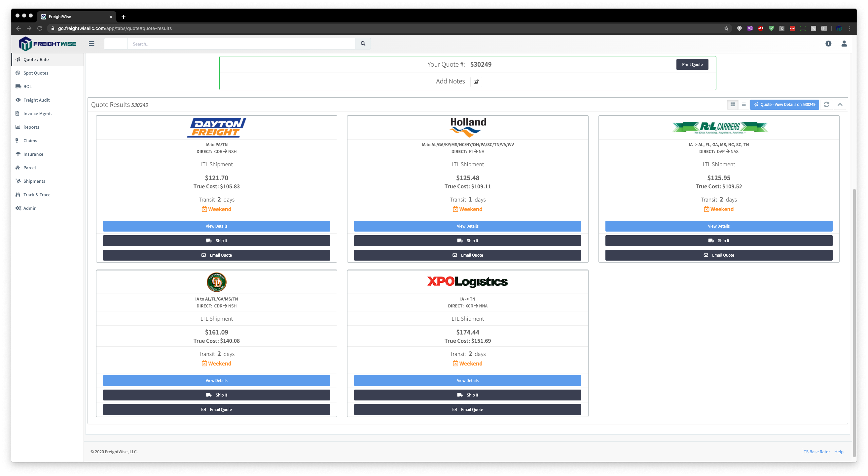The height and width of the screenshot is (476, 868).
Task: Open the info icon in the header
Action: (829, 44)
